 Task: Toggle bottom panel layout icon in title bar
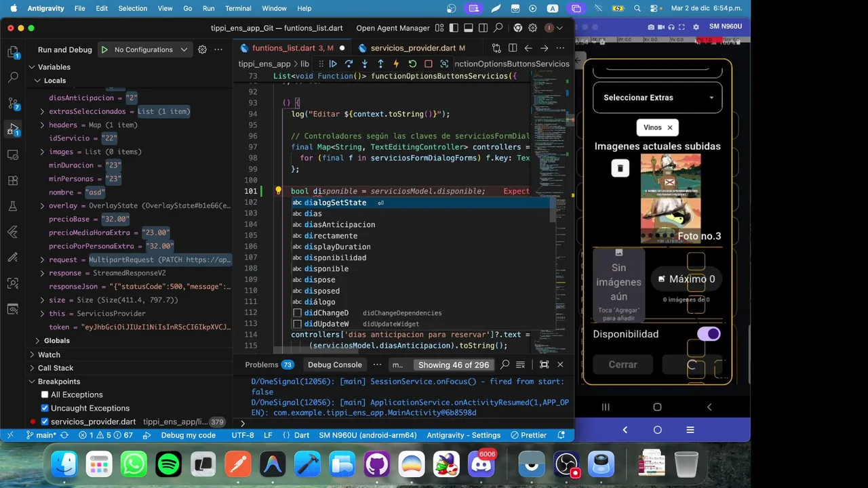[468, 28]
